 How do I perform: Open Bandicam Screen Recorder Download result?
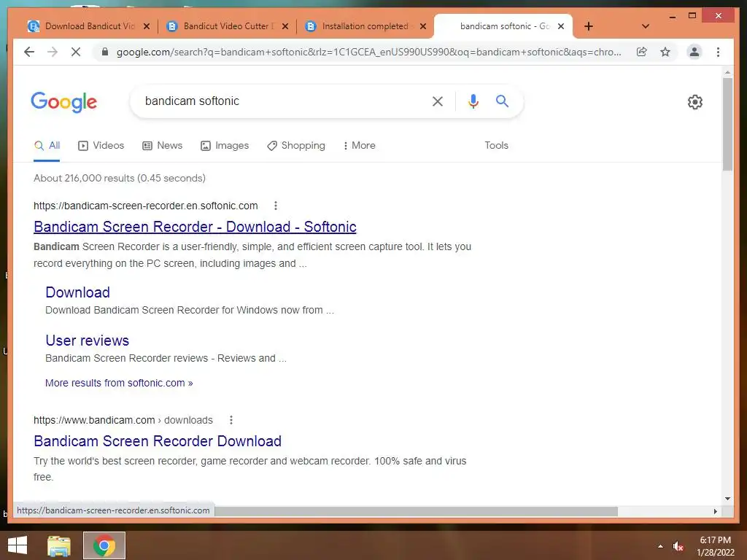158,441
